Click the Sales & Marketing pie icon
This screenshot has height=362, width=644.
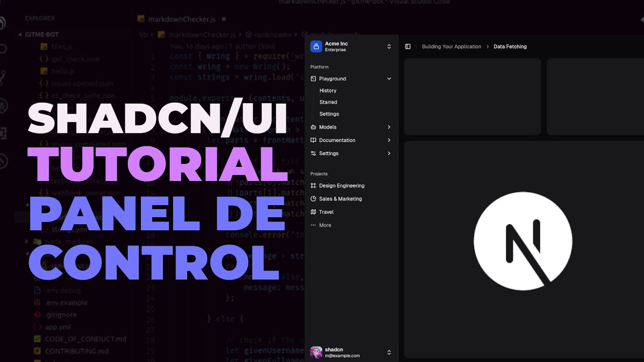pyautogui.click(x=313, y=199)
